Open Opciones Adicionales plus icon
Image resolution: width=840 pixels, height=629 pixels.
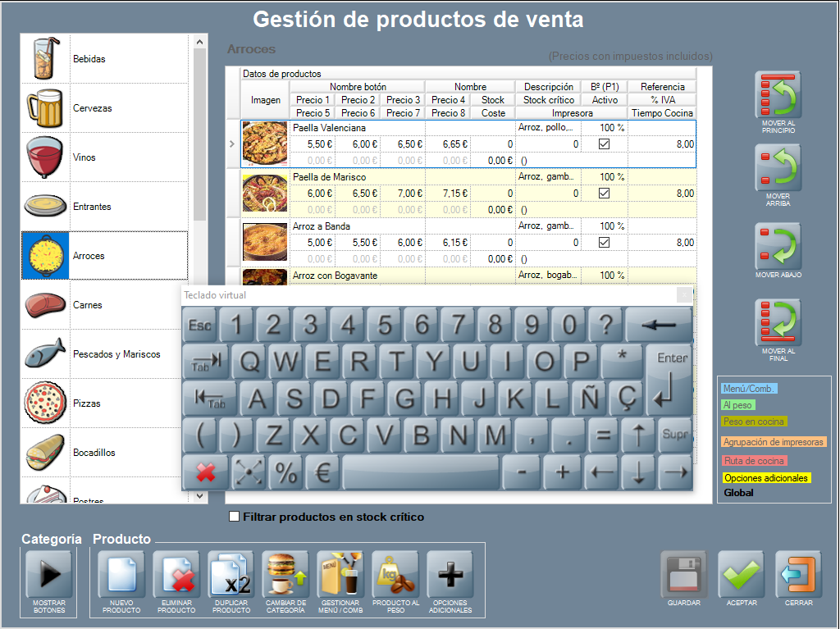pyautogui.click(x=450, y=574)
